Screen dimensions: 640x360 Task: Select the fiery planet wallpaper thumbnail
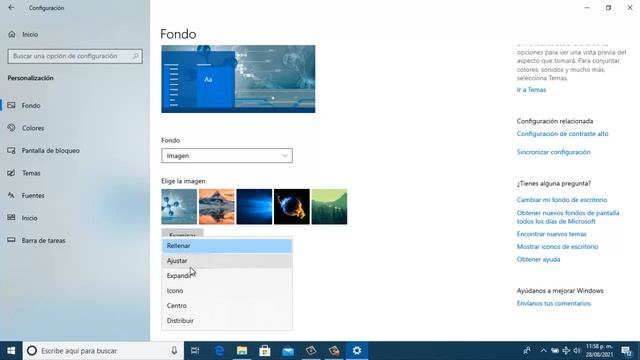pos(291,207)
